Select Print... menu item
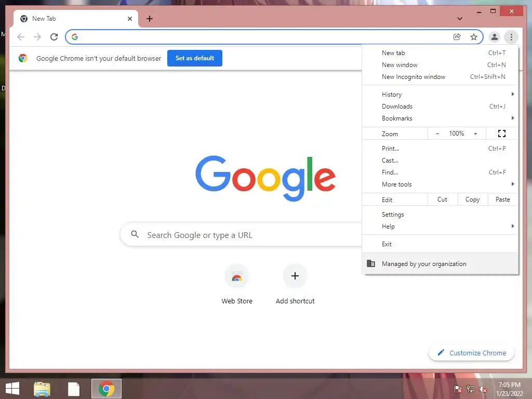The height and width of the screenshot is (399, 532). click(440, 148)
